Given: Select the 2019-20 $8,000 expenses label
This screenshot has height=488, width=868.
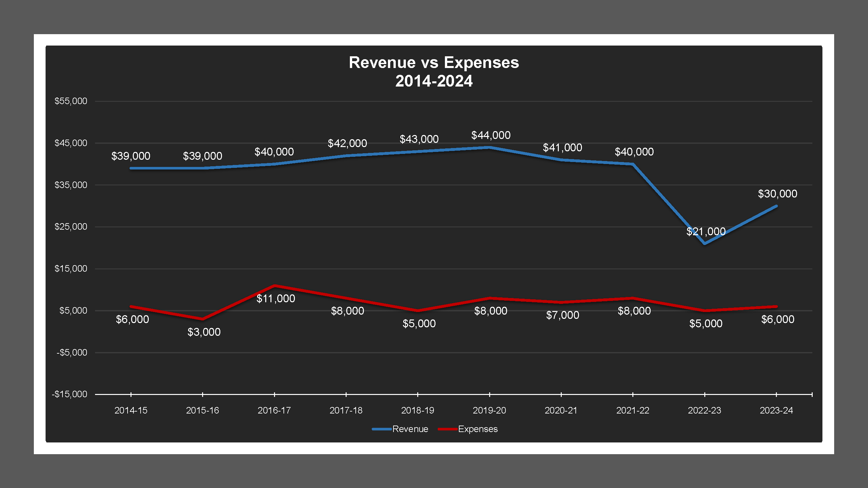Looking at the screenshot, I should [x=490, y=311].
